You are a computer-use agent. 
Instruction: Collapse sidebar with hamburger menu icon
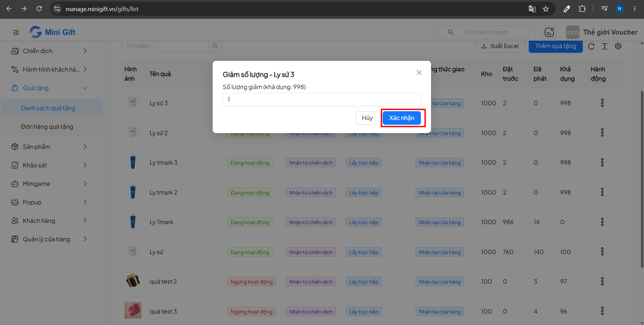point(16,33)
